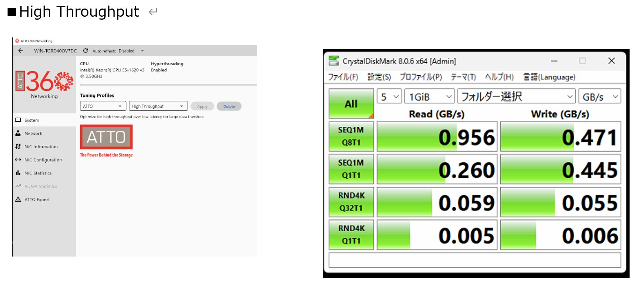Minimize the CrystalDiskMark window

(554, 61)
